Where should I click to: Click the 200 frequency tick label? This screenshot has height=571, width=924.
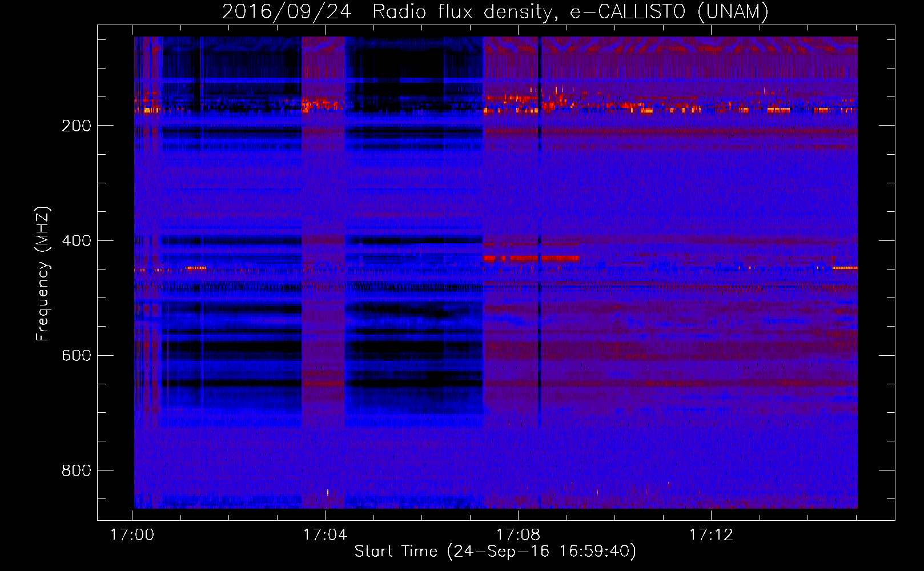tap(77, 126)
